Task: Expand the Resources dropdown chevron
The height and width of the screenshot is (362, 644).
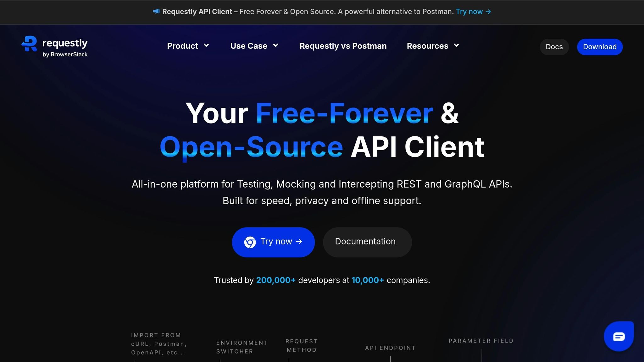Action: [x=456, y=46]
